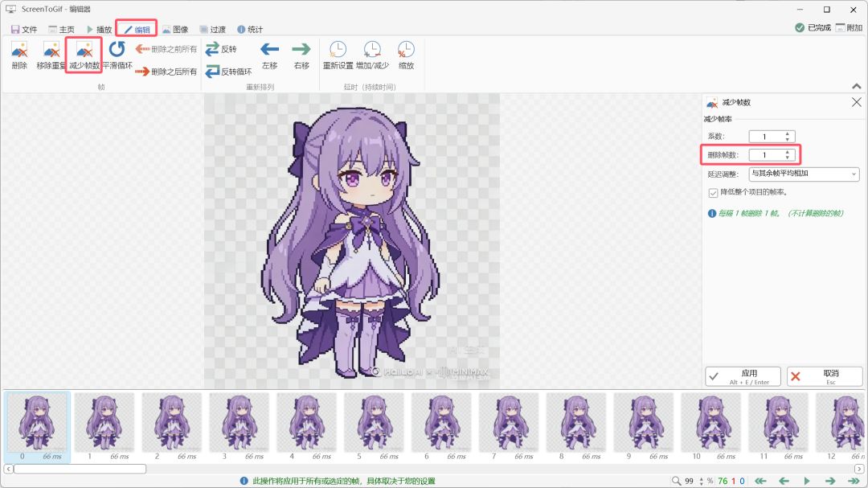Go to next frame arrow
868x488 pixels.
tap(829, 481)
